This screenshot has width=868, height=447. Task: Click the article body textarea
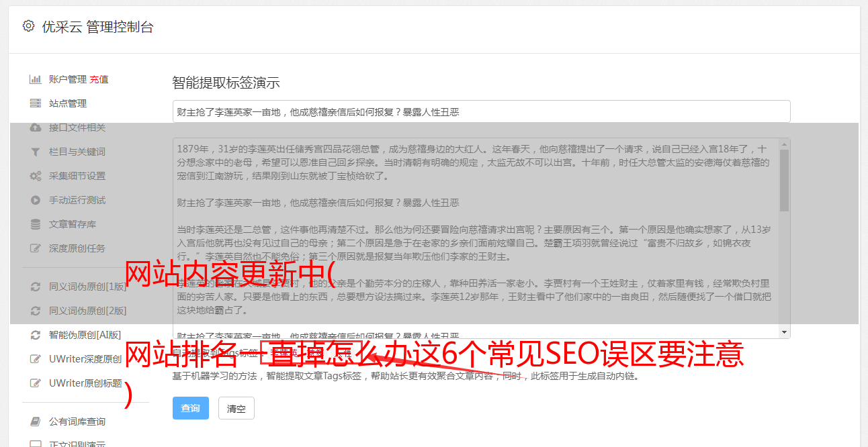pos(476,238)
